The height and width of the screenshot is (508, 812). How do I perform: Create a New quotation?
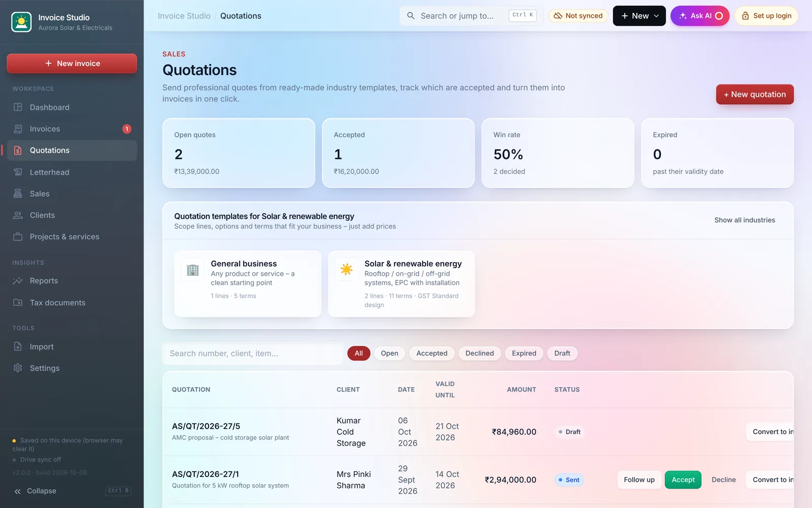pyautogui.click(x=755, y=94)
